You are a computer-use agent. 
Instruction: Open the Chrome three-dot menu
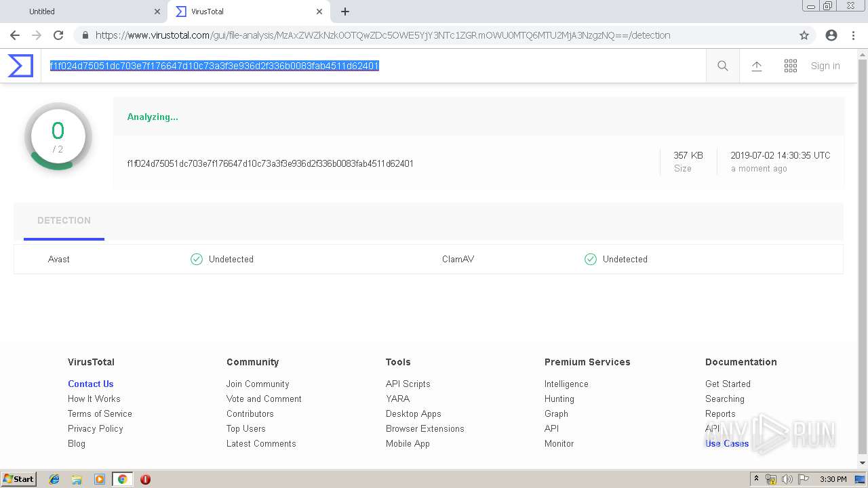(853, 35)
